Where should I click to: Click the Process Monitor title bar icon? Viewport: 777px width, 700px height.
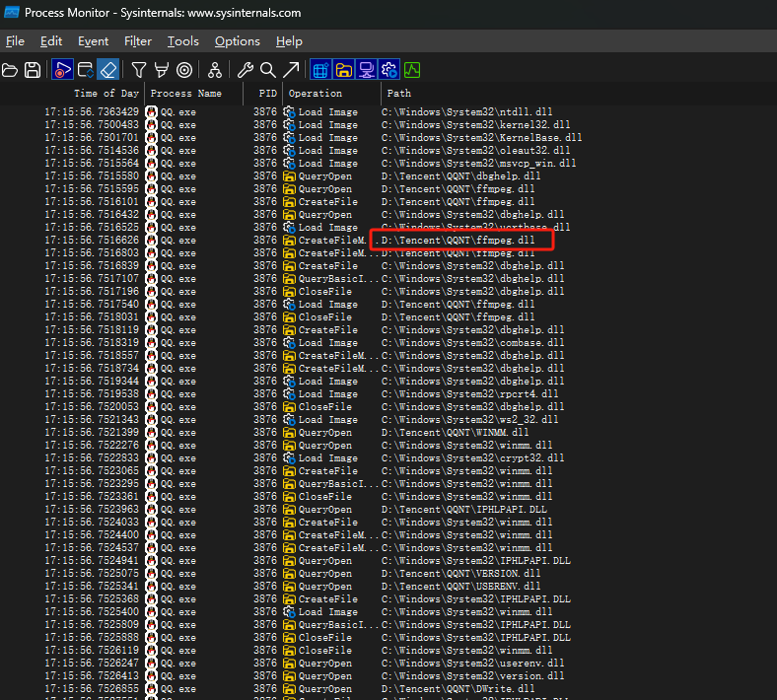point(12,12)
